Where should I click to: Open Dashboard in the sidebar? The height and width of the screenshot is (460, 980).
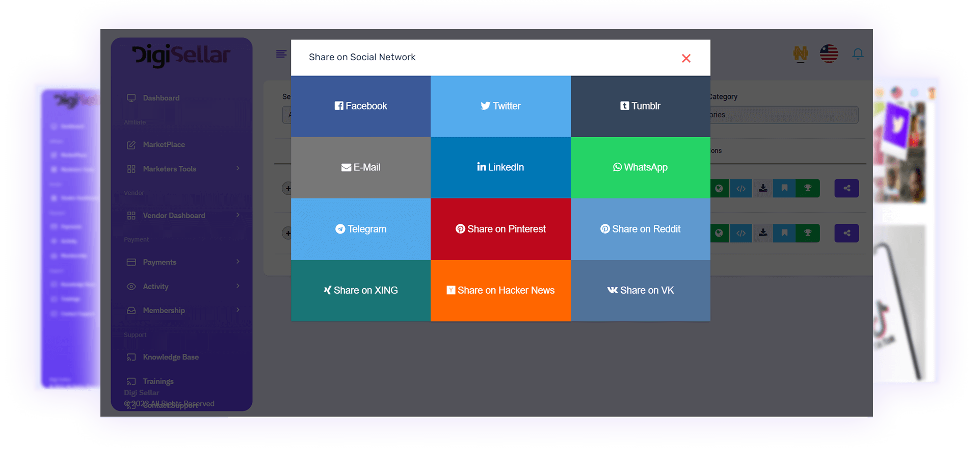pyautogui.click(x=161, y=98)
